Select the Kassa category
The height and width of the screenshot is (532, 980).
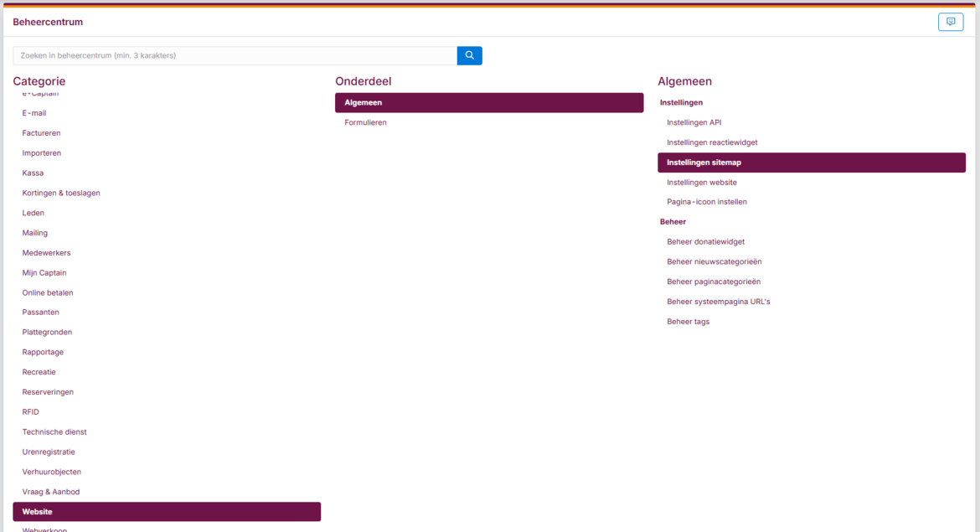[x=33, y=173]
